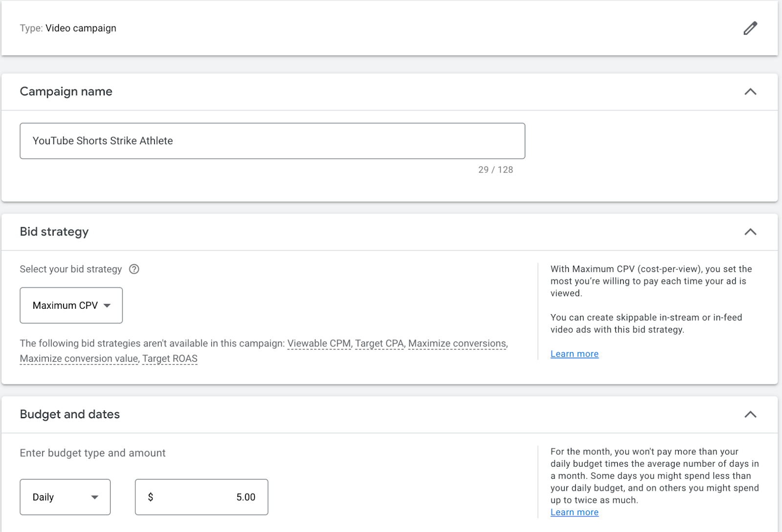
Task: Open the Maximum CPV bid strategy dropdown
Action: click(x=71, y=305)
